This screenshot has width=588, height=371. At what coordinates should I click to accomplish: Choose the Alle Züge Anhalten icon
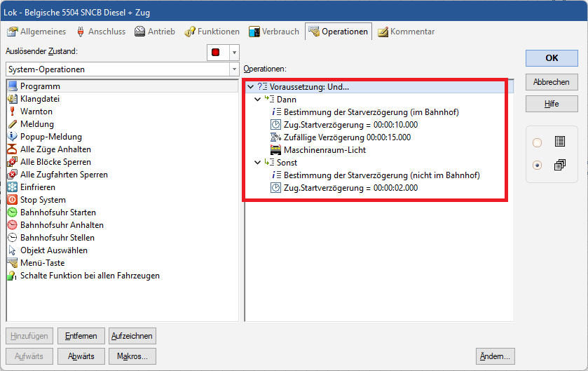13,149
